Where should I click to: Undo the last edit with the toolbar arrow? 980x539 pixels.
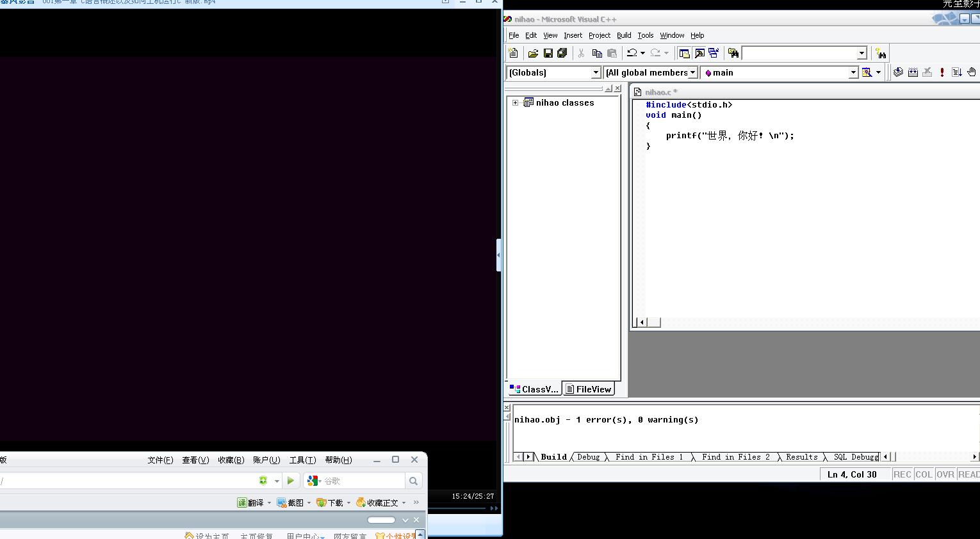pyautogui.click(x=632, y=53)
